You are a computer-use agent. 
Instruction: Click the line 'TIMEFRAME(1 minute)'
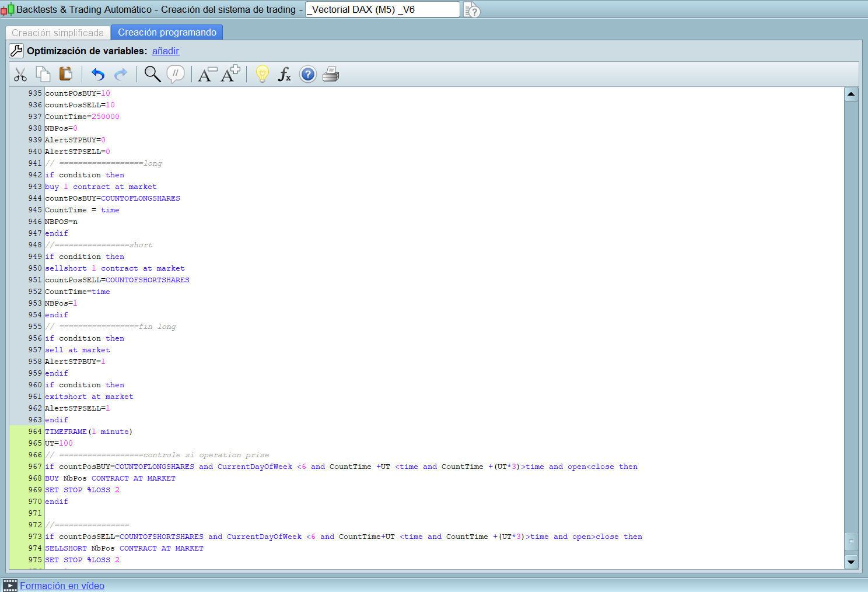[89, 432]
